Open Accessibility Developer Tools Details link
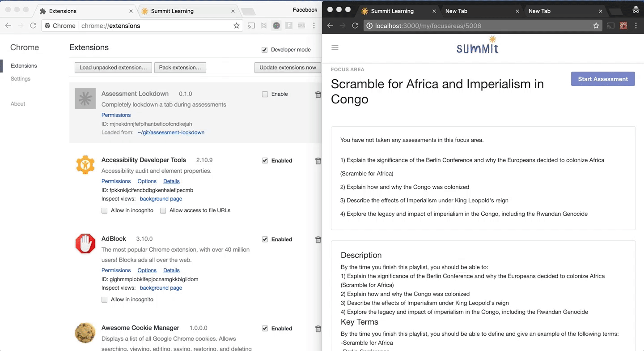This screenshot has height=351, width=644. (171, 181)
